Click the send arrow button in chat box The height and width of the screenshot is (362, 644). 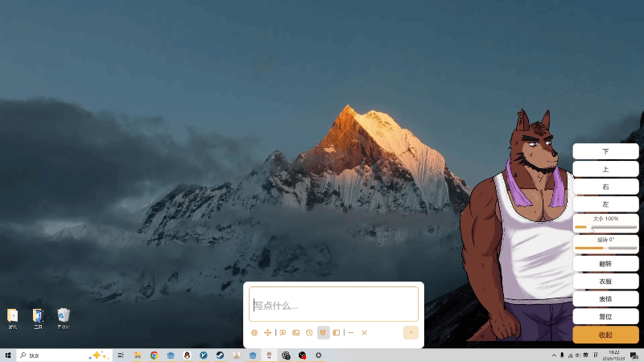(x=411, y=333)
